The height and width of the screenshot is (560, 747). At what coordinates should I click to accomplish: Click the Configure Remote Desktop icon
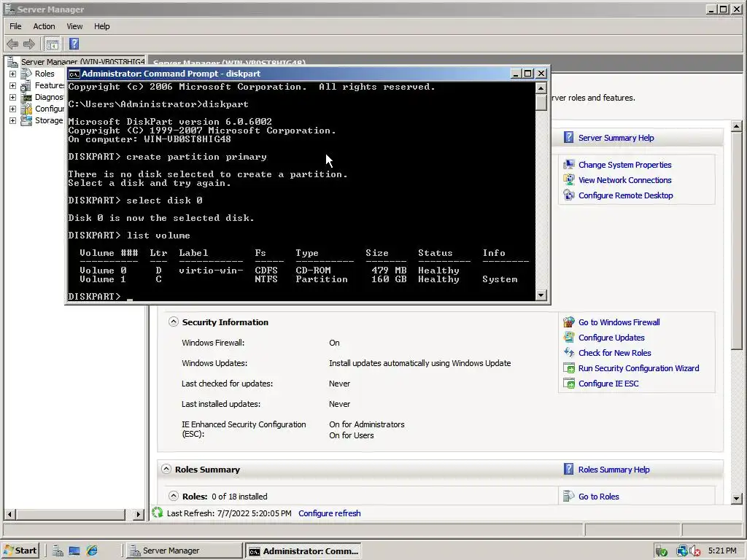pyautogui.click(x=569, y=195)
